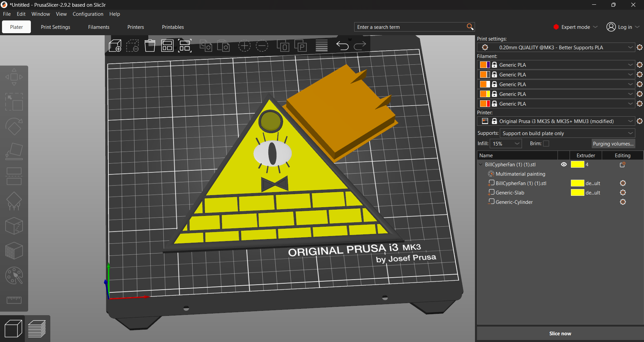Select the Scale tool in left sidebar
The image size is (644, 342).
(14, 102)
